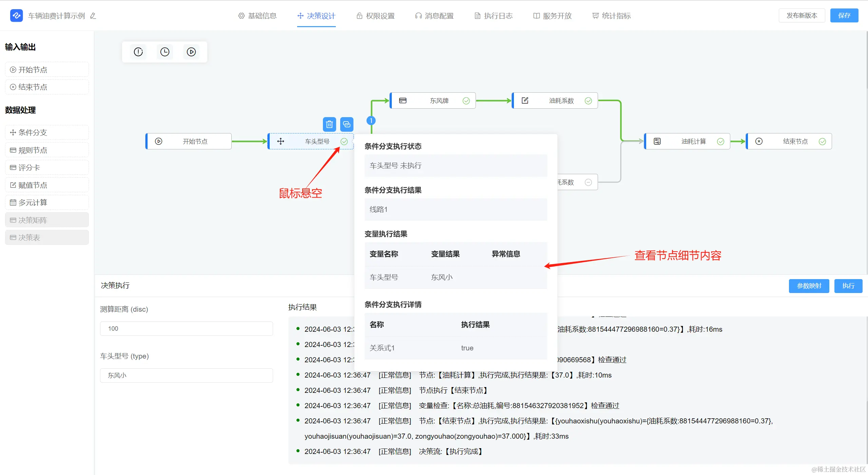Click the 发布新版本 button
This screenshot has height=475, width=868.
802,16
